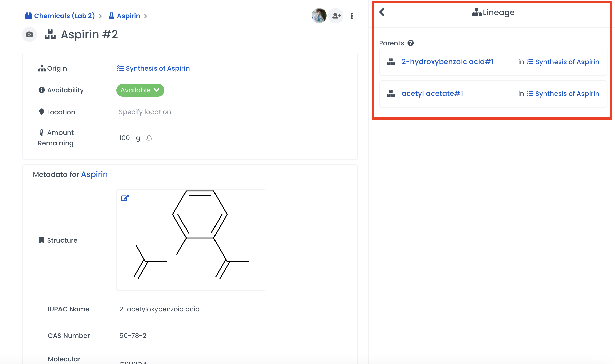Click the user profile avatar
Image resolution: width=615 pixels, height=364 pixels.
click(x=319, y=16)
